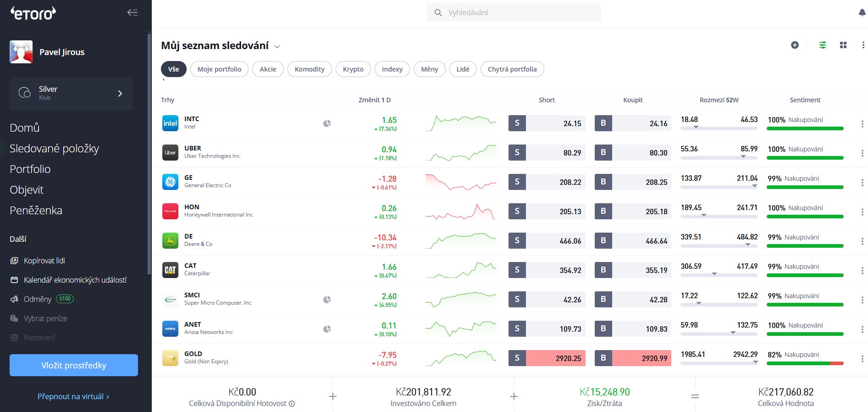The image size is (868, 412).
Task: Collapse the sidebar with the arrow icon
Action: pos(133,12)
